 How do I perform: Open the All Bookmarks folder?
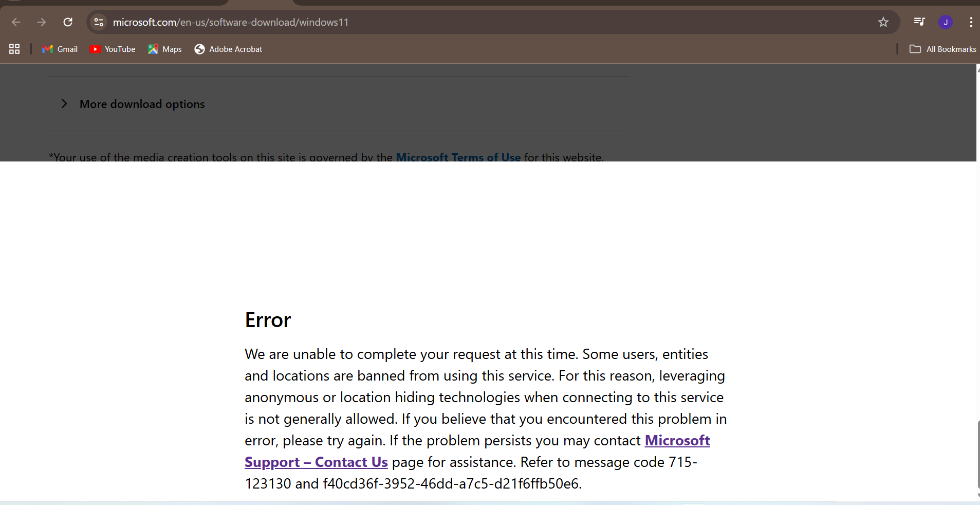943,49
